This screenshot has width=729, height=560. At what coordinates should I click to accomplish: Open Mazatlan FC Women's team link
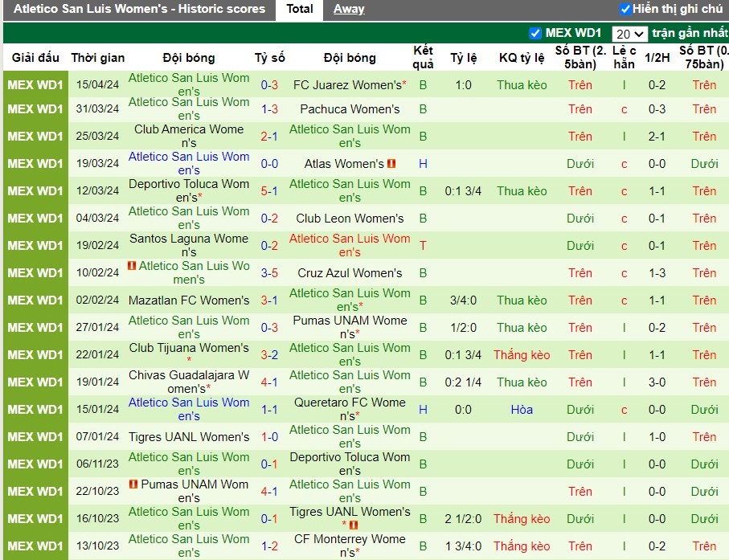point(189,300)
